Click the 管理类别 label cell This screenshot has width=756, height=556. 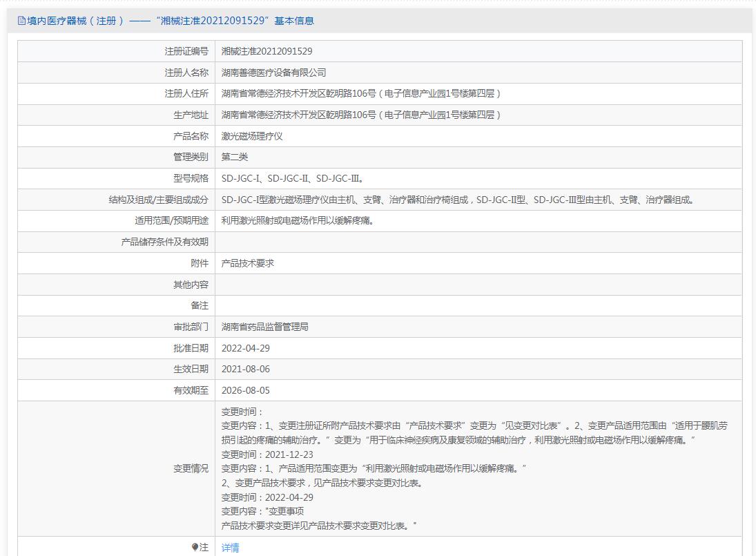tap(116, 157)
